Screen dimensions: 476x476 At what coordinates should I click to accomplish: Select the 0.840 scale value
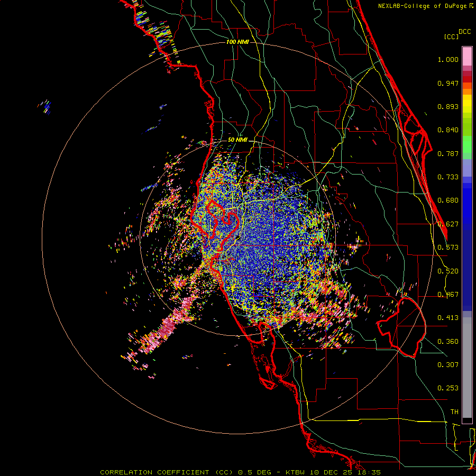click(x=448, y=130)
